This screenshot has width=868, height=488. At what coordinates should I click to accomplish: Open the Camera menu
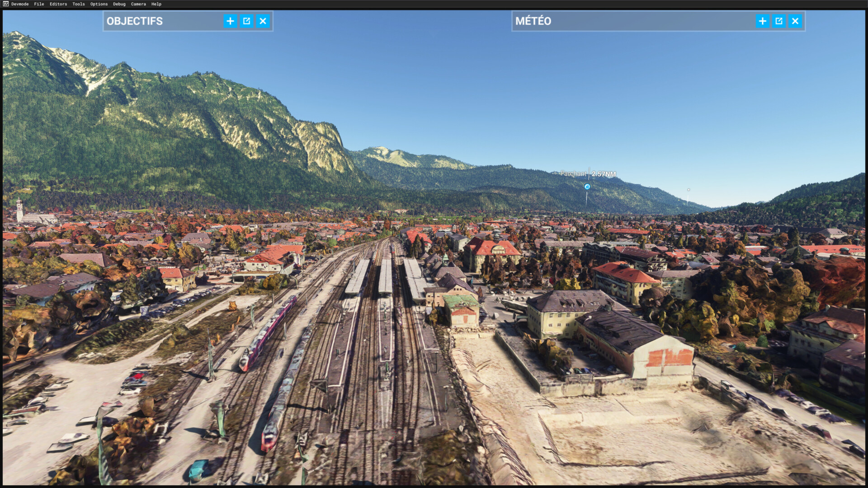pos(138,4)
